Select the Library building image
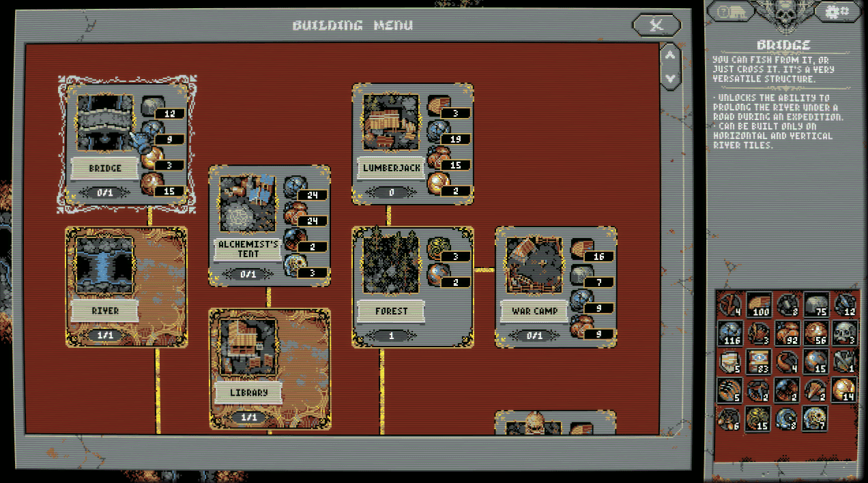 coord(247,348)
